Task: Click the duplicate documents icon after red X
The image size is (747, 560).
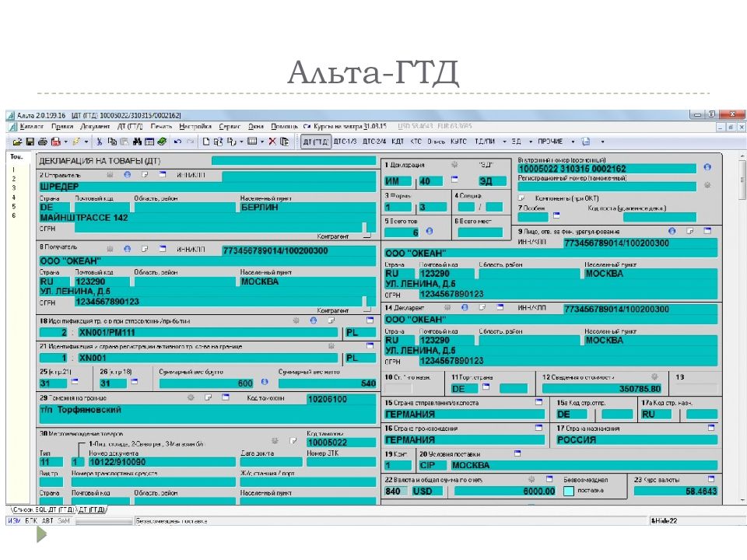Action: [x=285, y=142]
